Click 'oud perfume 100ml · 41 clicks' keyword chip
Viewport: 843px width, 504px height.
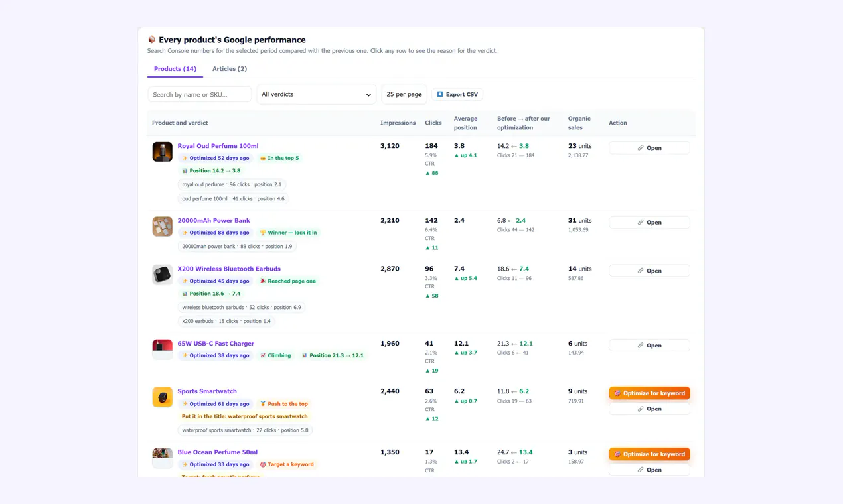tap(233, 198)
